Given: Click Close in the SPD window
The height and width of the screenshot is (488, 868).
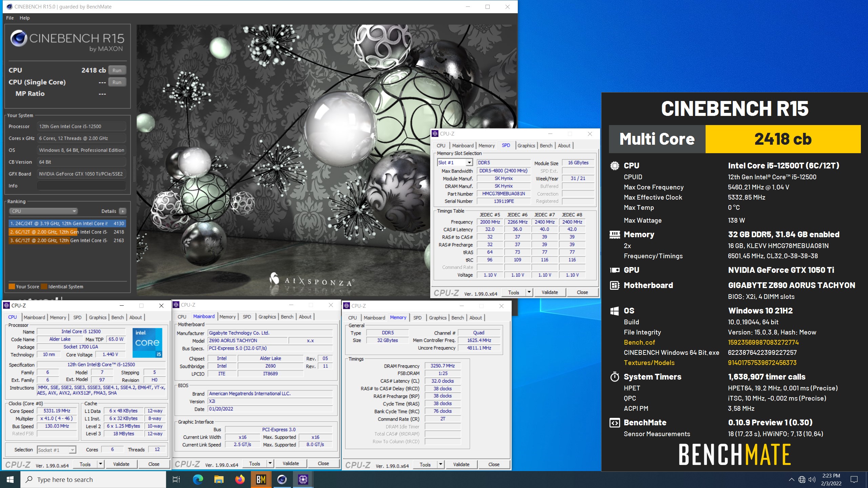Looking at the screenshot, I should 582,292.
